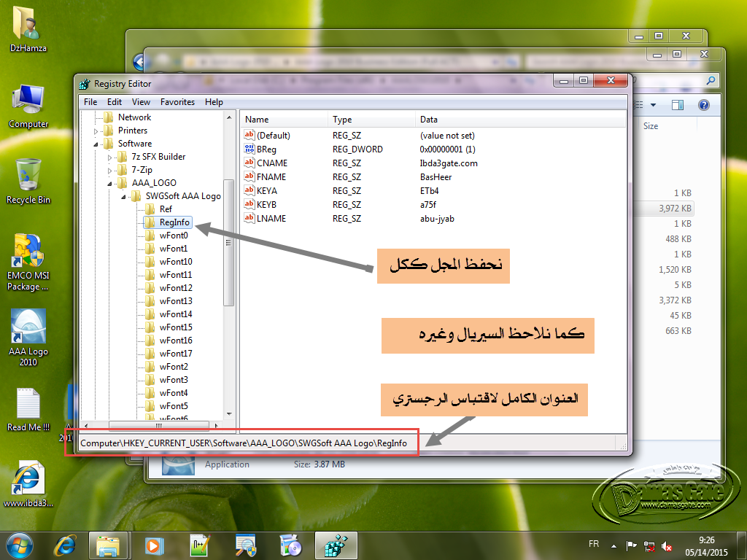
Task: Click the tree pane scroll down arrow
Action: click(229, 414)
